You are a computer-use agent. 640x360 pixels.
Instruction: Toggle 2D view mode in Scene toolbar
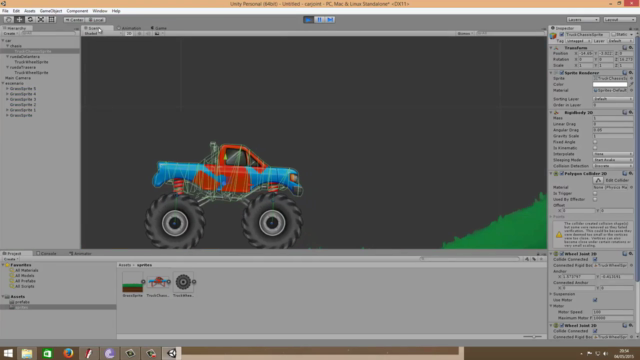click(x=129, y=33)
